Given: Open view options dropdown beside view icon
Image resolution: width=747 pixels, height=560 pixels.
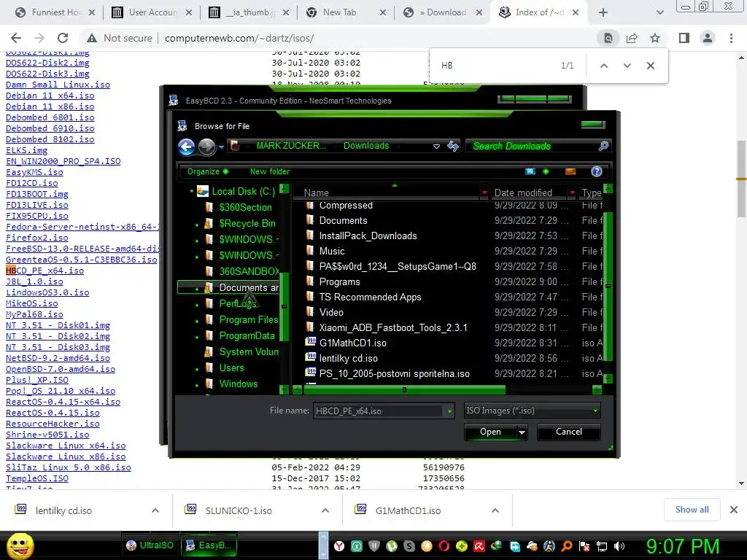Looking at the screenshot, I should 546,171.
